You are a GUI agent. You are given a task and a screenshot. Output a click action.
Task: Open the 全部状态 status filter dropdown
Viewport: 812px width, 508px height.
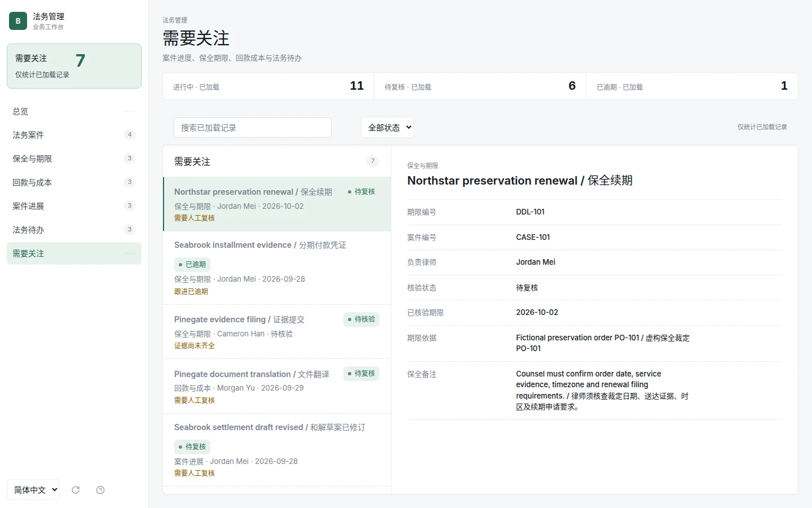pos(387,128)
